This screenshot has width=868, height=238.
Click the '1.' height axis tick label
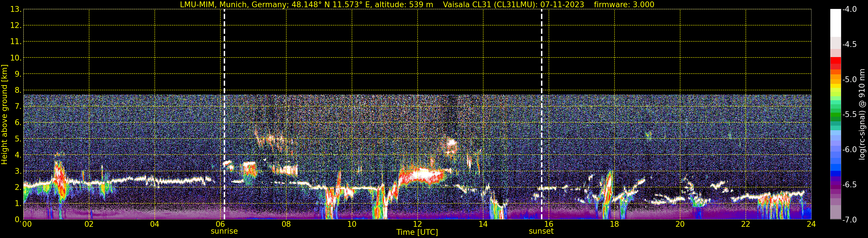coord(18,203)
